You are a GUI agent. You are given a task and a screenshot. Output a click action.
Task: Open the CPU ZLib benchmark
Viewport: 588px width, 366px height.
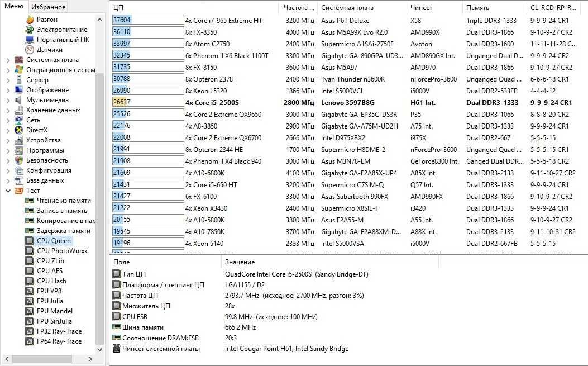pos(50,261)
